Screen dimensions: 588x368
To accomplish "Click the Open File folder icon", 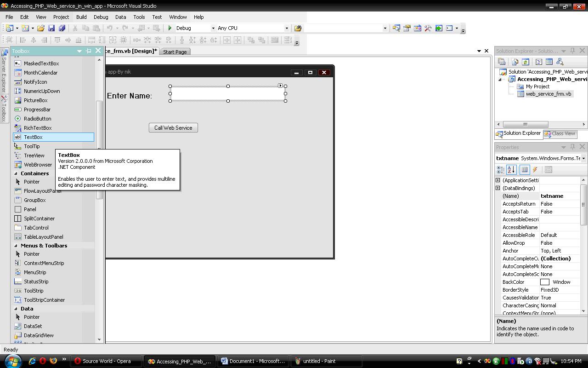I will pos(41,28).
